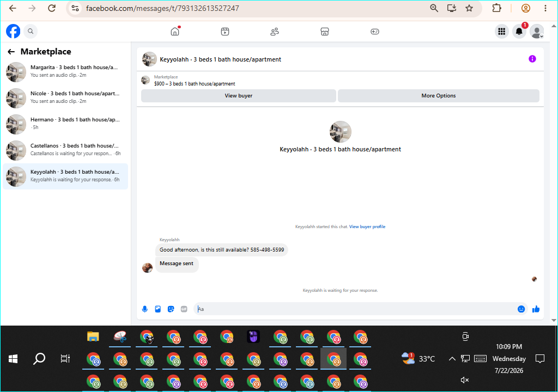558x392 pixels.
Task: Open the View buyer profile link
Action: tap(367, 226)
